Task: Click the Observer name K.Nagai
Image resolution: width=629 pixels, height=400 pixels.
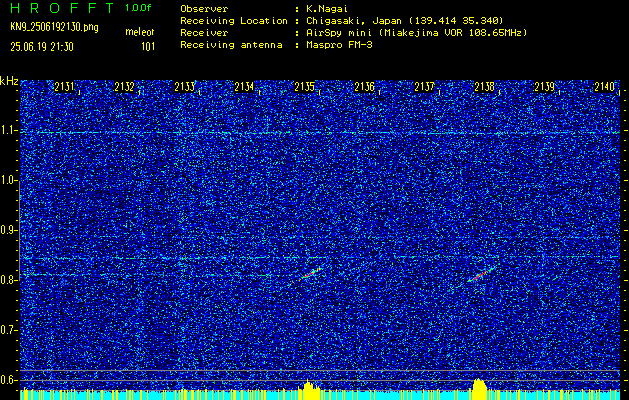Action: (327, 9)
